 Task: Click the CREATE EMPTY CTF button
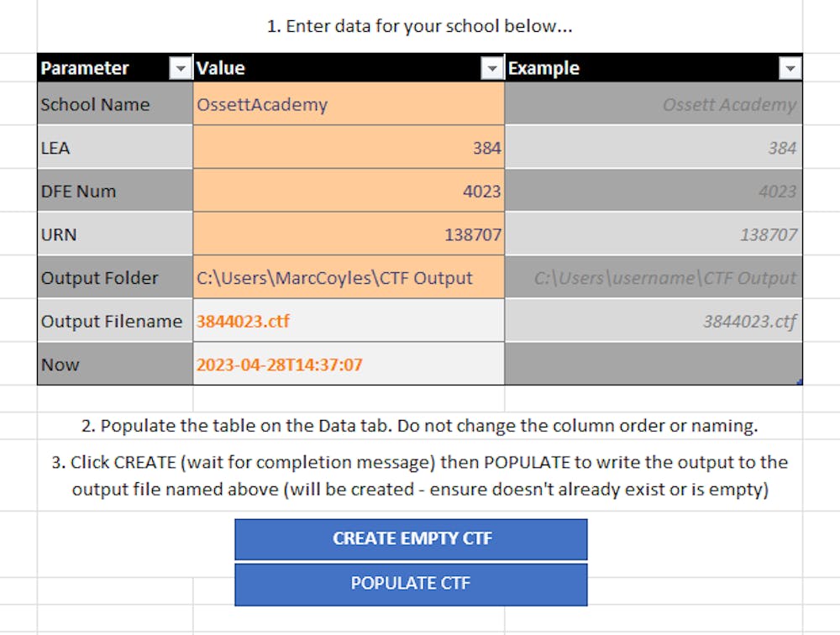[x=411, y=539]
